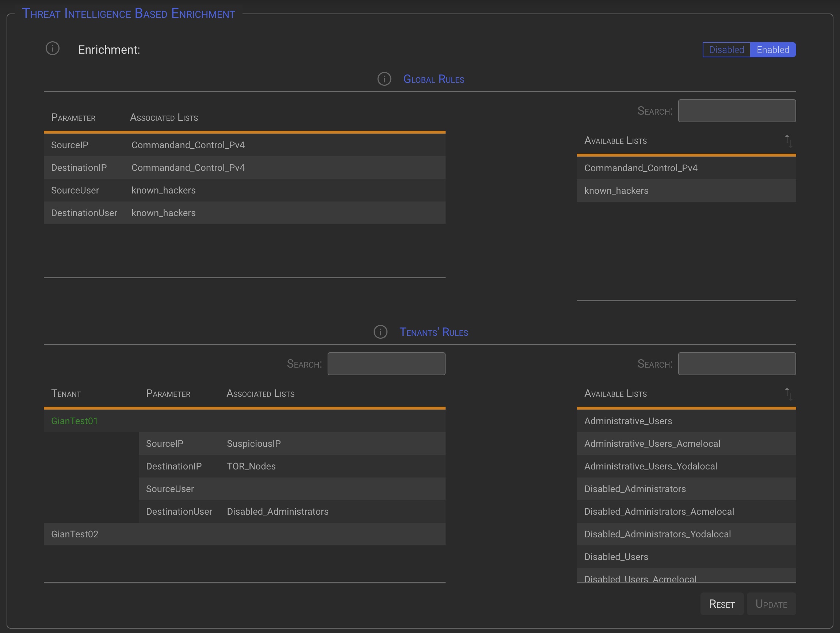Focus the tenants' Available Lists search field
The image size is (840, 633).
736,364
